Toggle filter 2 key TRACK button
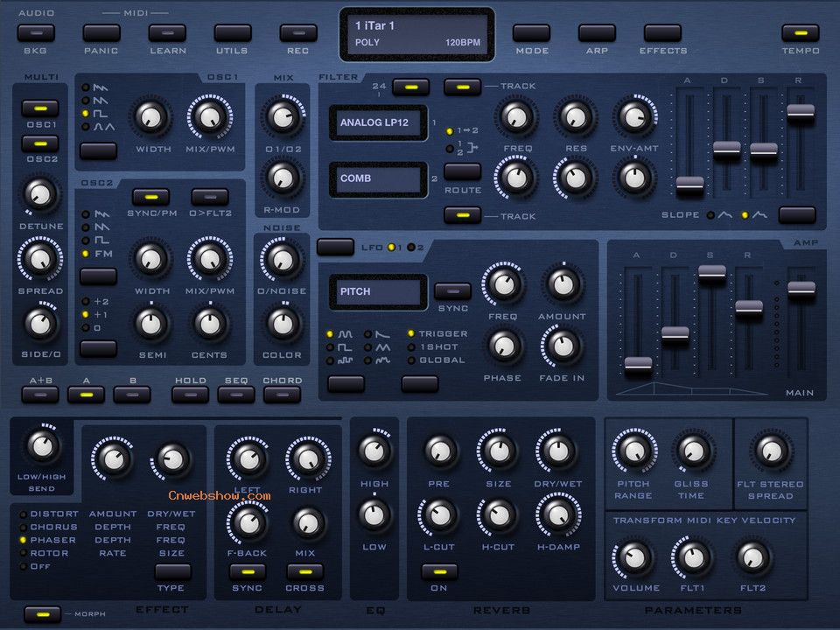This screenshot has width=840, height=630. (x=463, y=215)
